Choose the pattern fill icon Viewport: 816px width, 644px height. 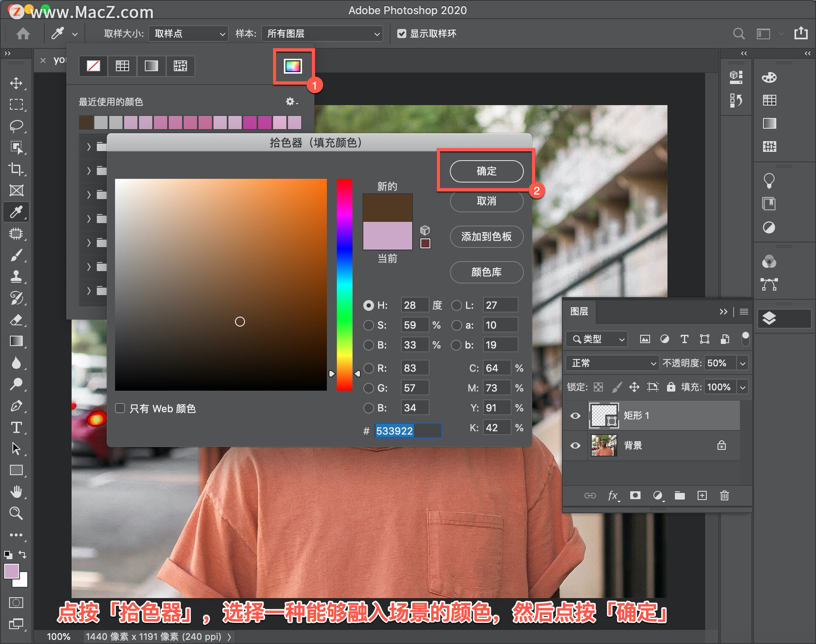[x=180, y=66]
